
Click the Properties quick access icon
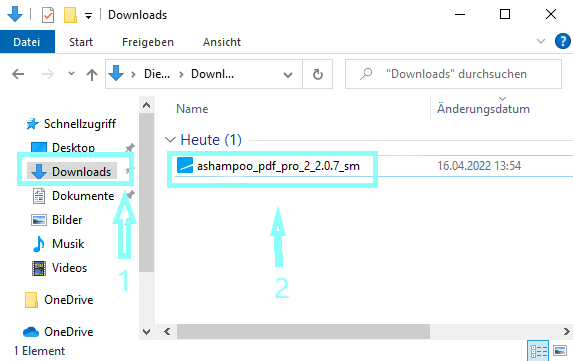tap(48, 15)
